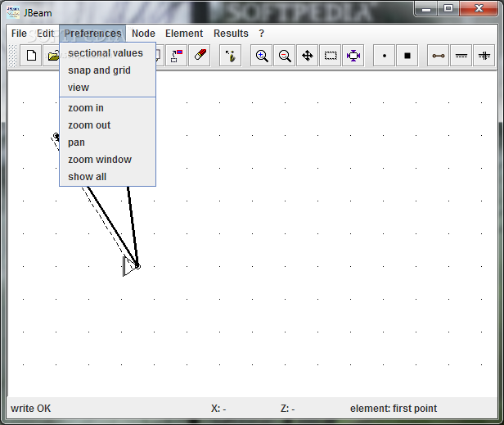Choose sectional values from Preferences

108,53
